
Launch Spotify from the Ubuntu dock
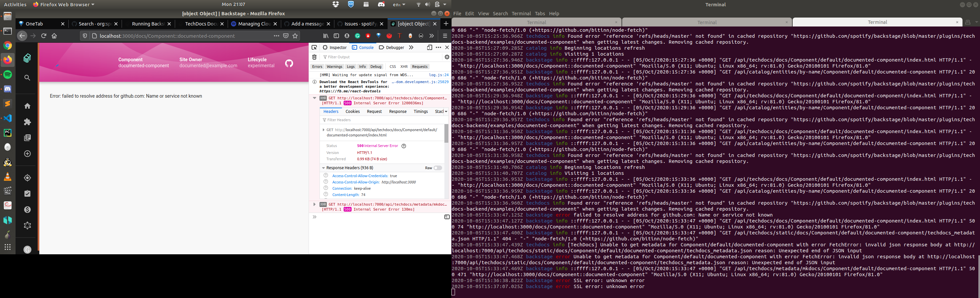click(8, 74)
